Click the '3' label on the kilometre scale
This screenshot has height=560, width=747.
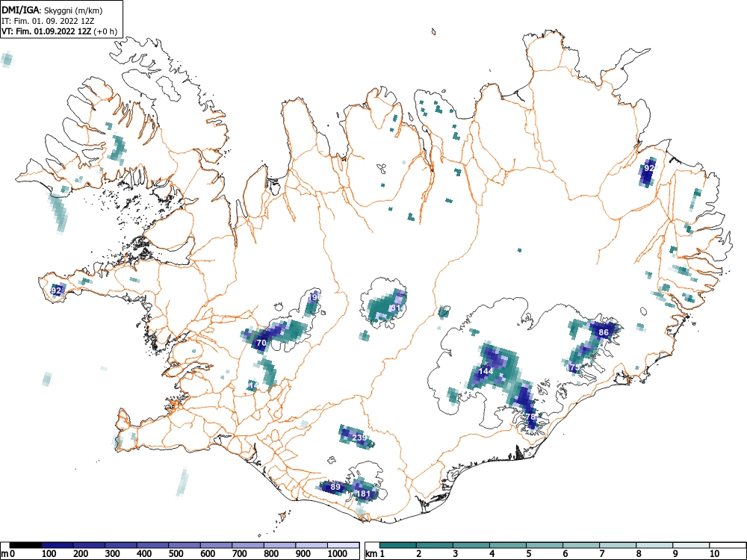click(456, 554)
